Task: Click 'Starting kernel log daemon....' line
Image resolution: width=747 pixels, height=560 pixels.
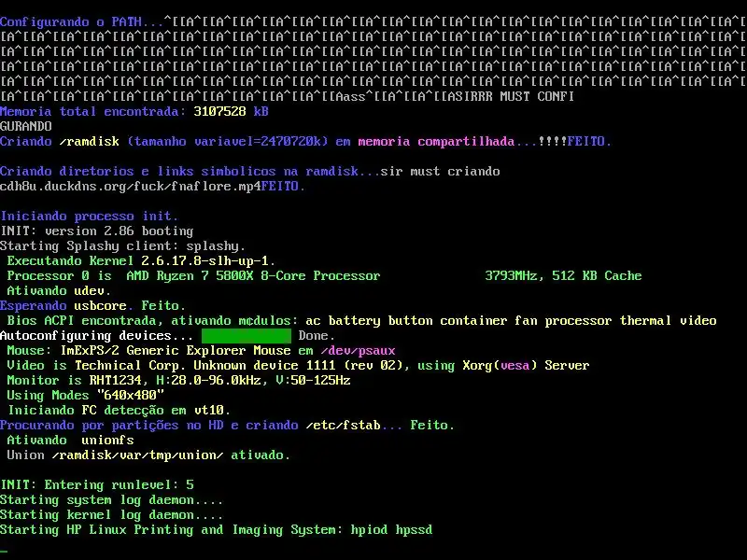Action: click(111, 515)
